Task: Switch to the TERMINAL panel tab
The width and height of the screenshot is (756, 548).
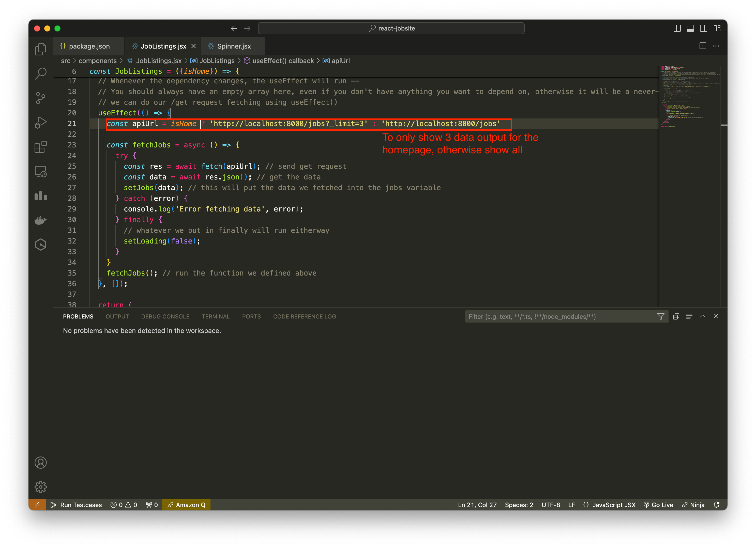Action: click(216, 316)
